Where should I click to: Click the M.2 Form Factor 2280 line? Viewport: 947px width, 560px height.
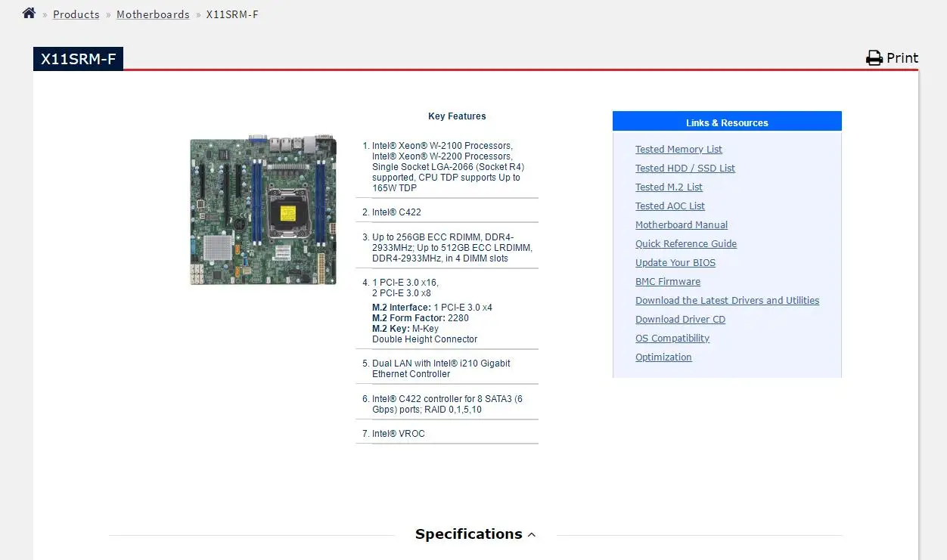[421, 318]
